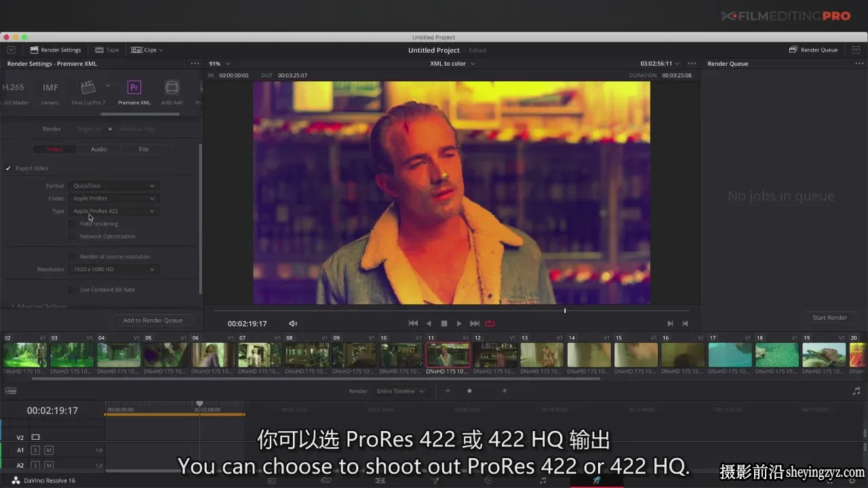The image size is (868, 488).
Task: Select the Premiere XML preset icon
Action: [134, 87]
